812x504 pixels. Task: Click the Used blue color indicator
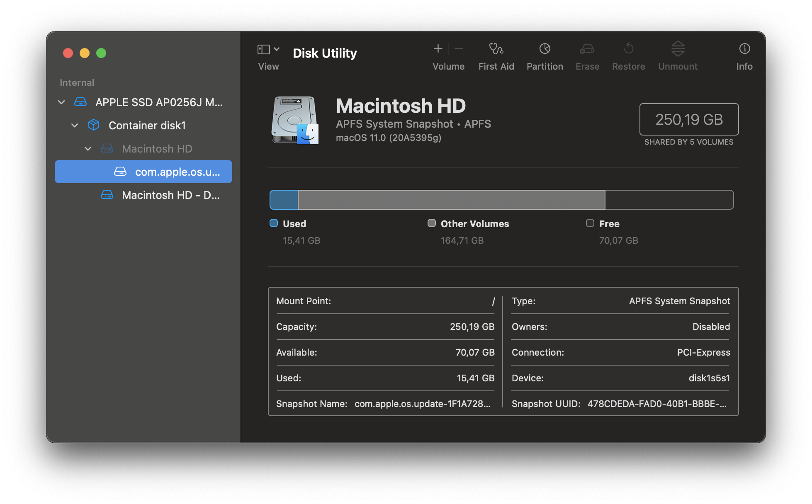[274, 223]
